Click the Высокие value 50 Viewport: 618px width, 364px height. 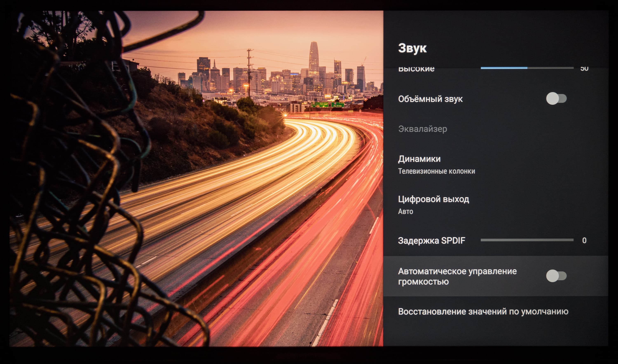(x=584, y=69)
